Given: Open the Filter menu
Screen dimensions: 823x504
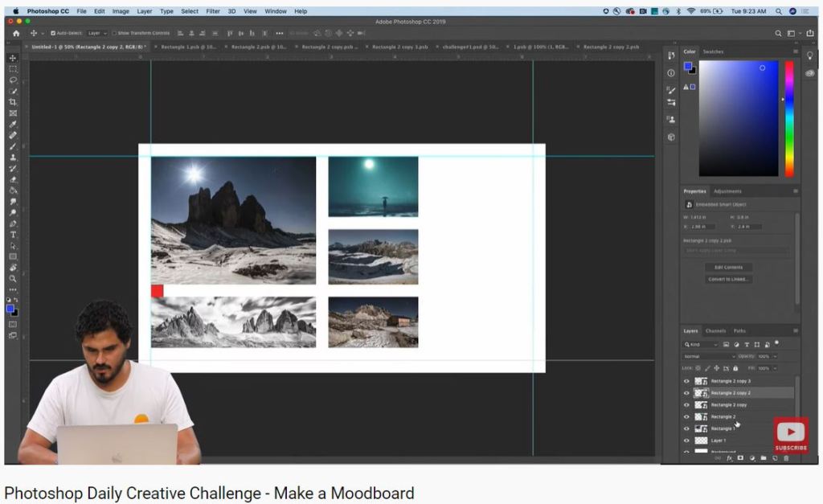Looking at the screenshot, I should (x=213, y=11).
